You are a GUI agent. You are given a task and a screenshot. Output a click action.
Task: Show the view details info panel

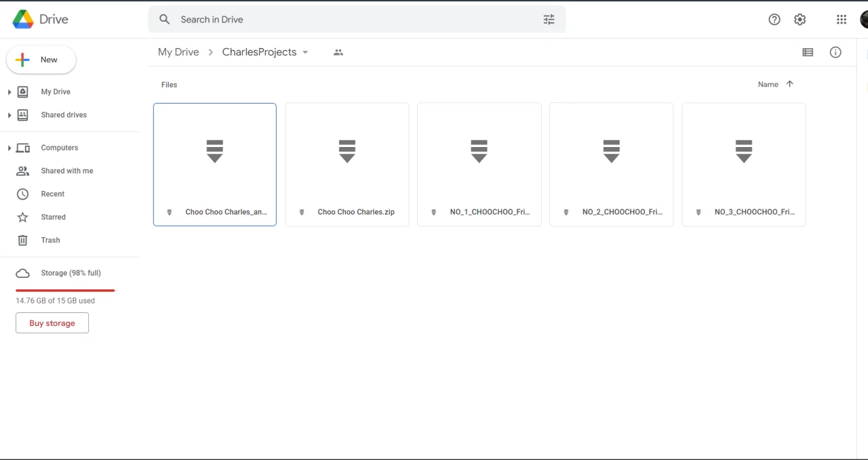(x=835, y=52)
